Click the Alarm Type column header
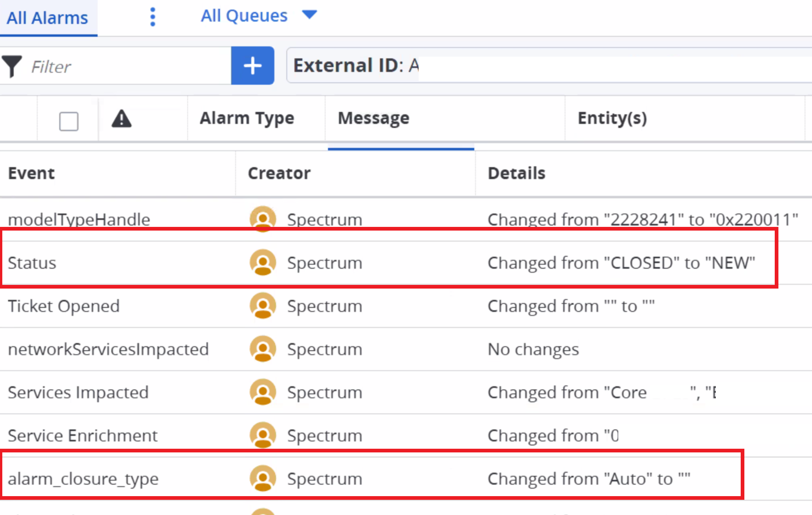 click(x=247, y=118)
